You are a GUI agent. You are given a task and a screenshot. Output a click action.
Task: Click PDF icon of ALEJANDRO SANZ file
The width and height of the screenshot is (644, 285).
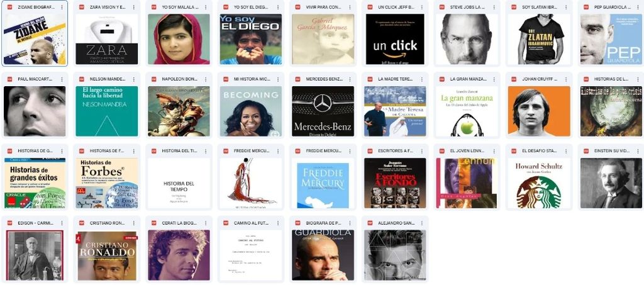tap(370, 223)
